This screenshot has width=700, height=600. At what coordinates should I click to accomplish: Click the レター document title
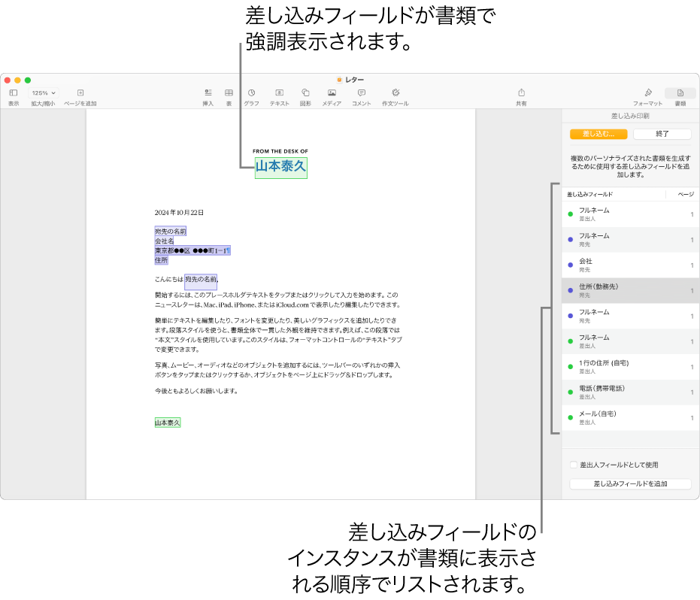click(354, 80)
